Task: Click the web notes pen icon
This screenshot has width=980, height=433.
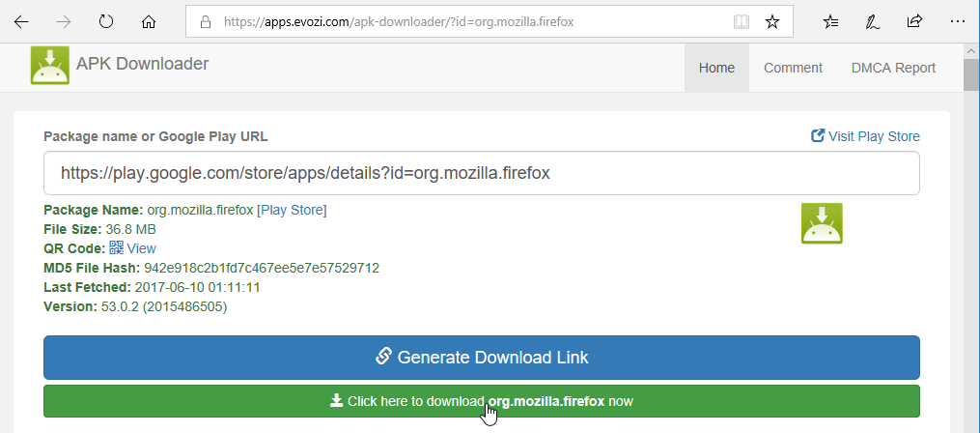Action: click(x=873, y=22)
